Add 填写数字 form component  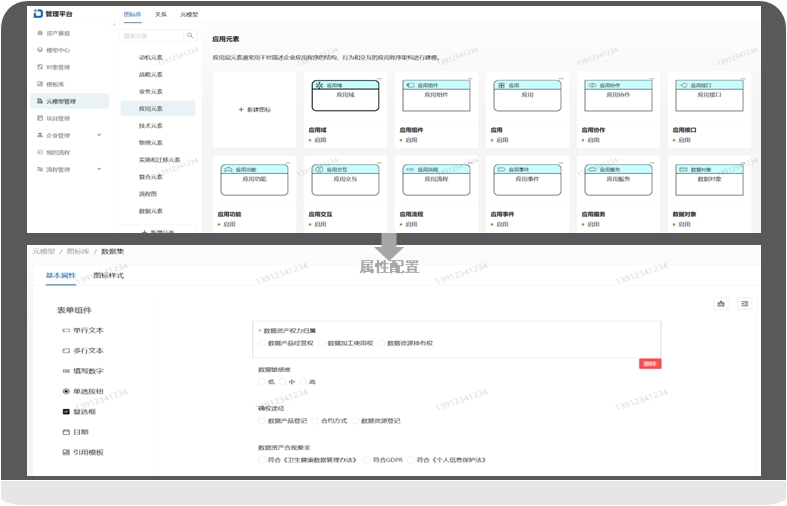click(x=82, y=371)
